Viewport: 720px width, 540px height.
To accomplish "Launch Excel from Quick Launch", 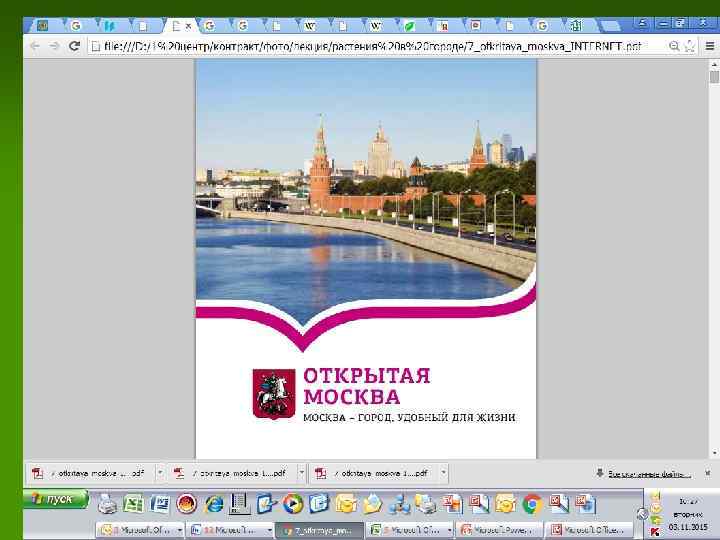I will (x=133, y=505).
